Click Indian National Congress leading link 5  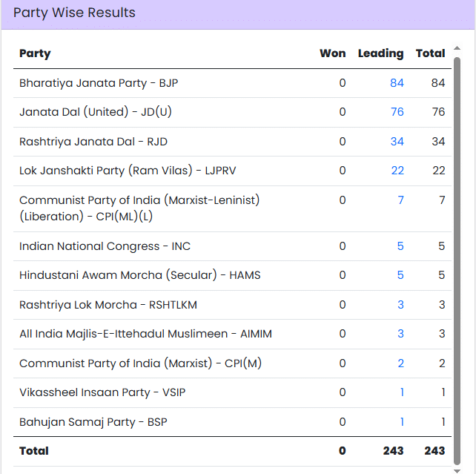pyautogui.click(x=400, y=246)
